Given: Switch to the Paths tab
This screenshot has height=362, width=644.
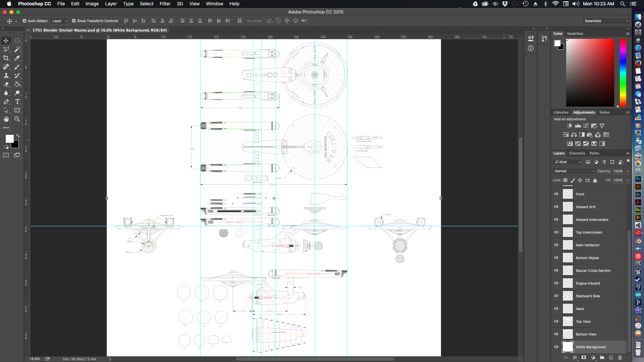Looking at the screenshot, I should pyautogui.click(x=594, y=153).
